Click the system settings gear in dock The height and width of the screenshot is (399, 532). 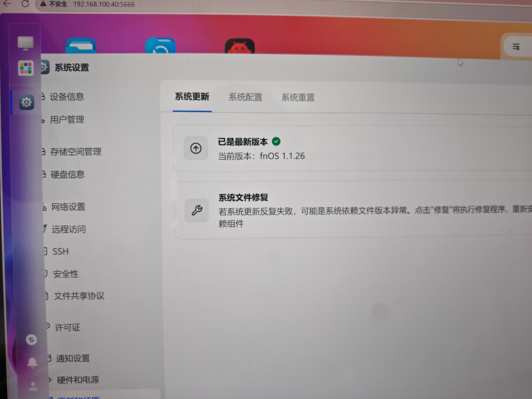[x=26, y=102]
